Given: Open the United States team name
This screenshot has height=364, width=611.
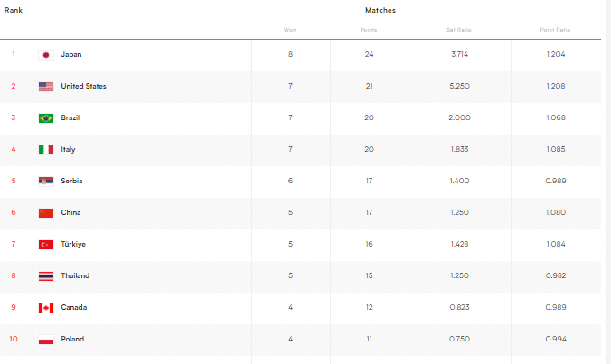Looking at the screenshot, I should coord(83,87).
